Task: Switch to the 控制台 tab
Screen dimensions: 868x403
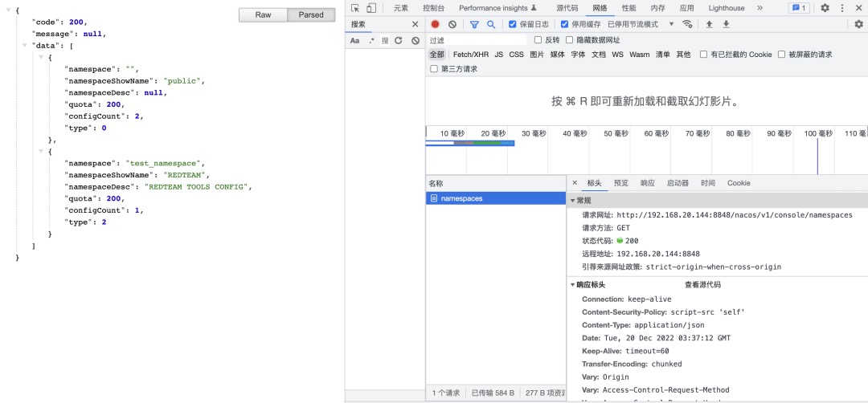Action: 433,8
